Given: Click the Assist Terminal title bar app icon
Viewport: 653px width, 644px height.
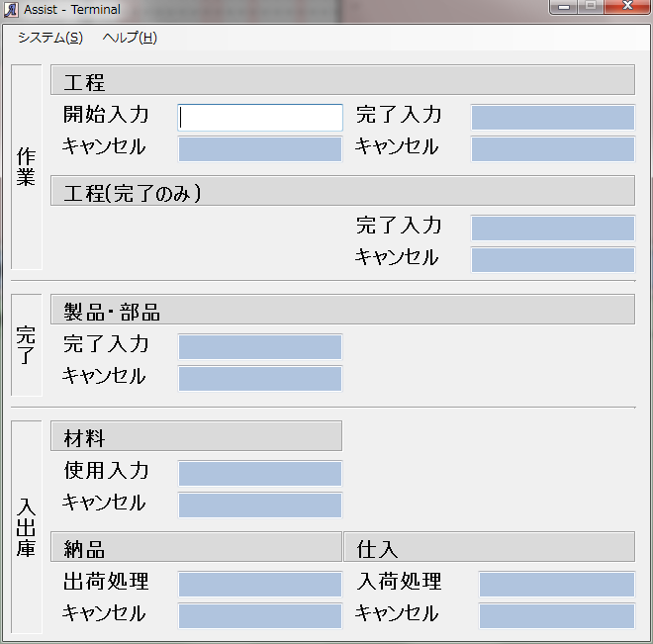Looking at the screenshot, I should [x=11, y=9].
